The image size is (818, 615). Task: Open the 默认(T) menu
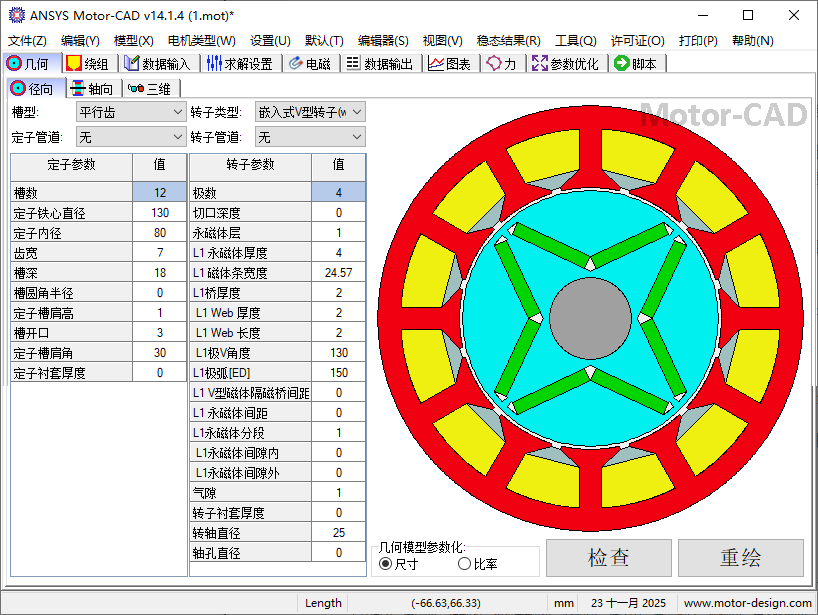pos(324,41)
